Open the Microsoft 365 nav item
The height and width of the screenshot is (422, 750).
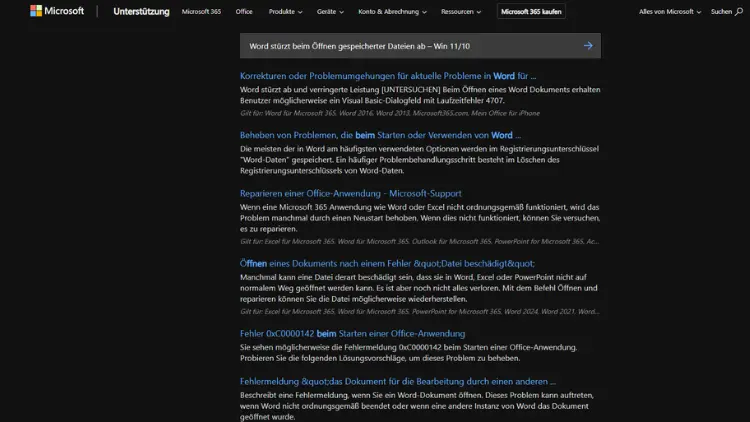(201, 12)
